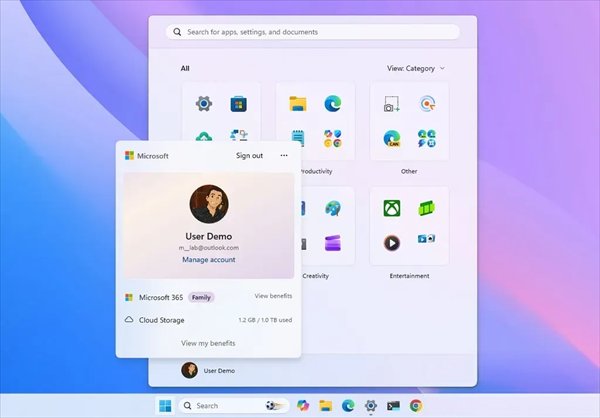Open Notepad icon in Productivity category
The height and width of the screenshot is (418, 600).
298,138
